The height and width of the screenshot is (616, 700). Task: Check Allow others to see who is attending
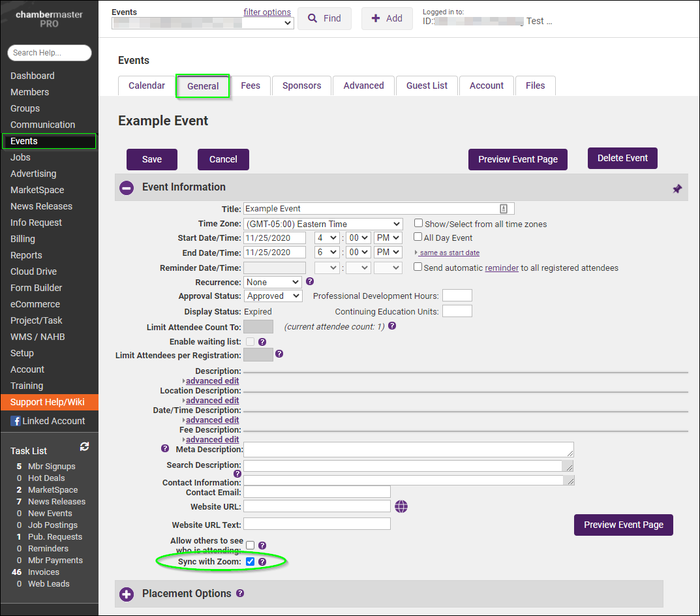(x=251, y=545)
